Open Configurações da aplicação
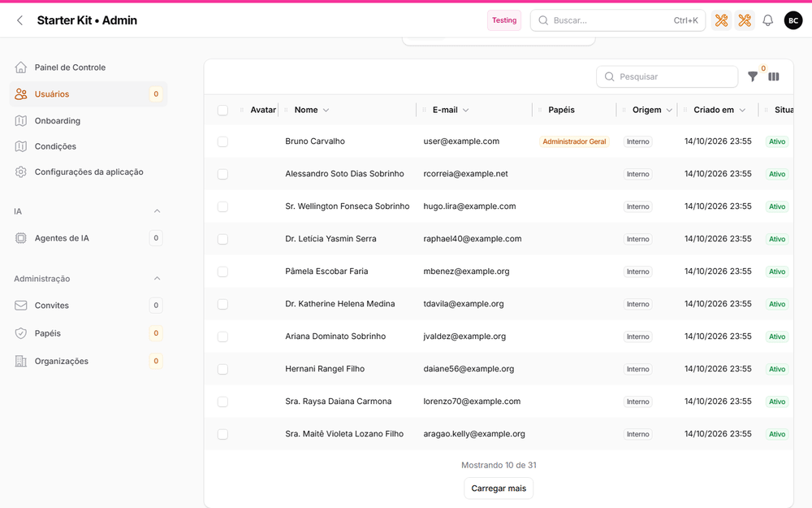The image size is (812, 508). click(89, 172)
